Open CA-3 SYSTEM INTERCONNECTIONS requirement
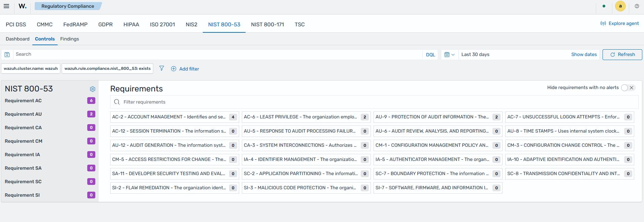 click(306, 145)
